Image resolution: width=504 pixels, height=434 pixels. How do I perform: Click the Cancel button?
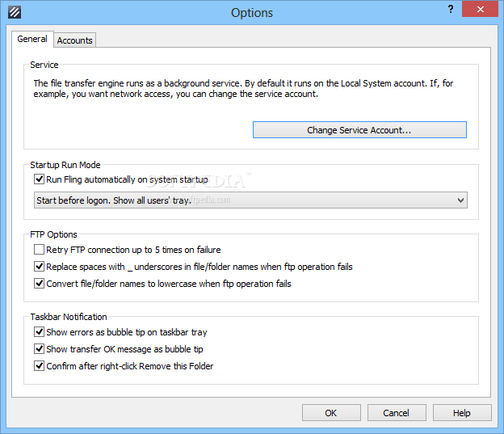(x=397, y=413)
